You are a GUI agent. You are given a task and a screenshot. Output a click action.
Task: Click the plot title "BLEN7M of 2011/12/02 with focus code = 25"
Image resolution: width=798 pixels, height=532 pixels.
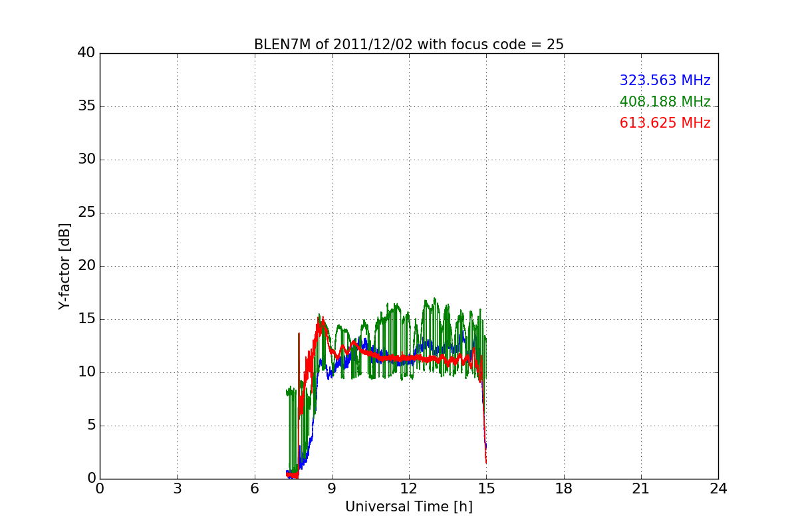click(x=409, y=45)
